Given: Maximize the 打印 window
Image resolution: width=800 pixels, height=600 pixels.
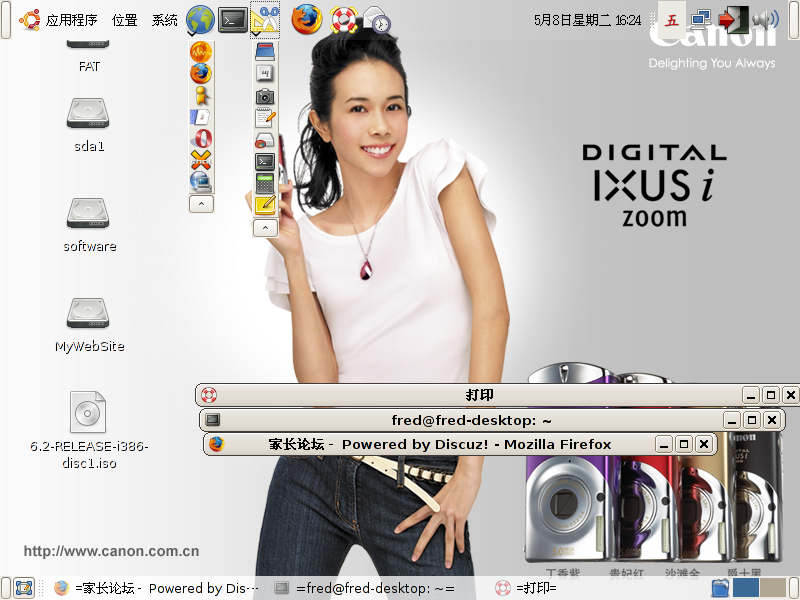Looking at the screenshot, I should (x=770, y=395).
